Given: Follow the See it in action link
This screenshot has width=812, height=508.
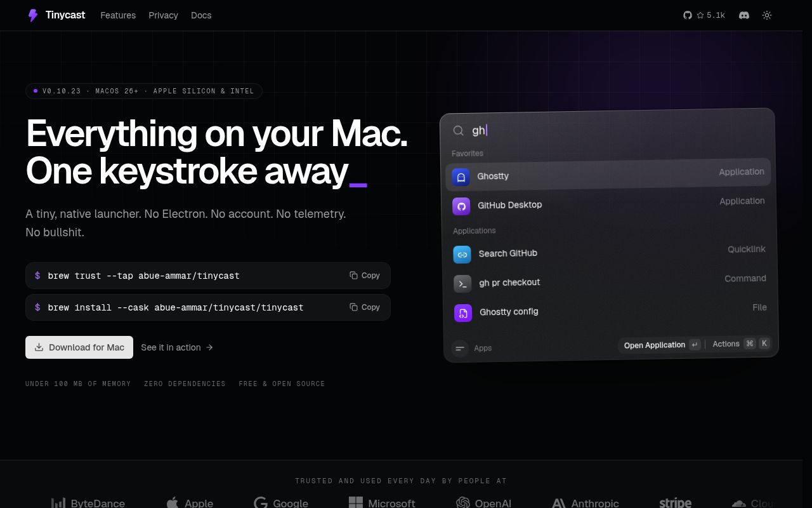Looking at the screenshot, I should pyautogui.click(x=177, y=347).
